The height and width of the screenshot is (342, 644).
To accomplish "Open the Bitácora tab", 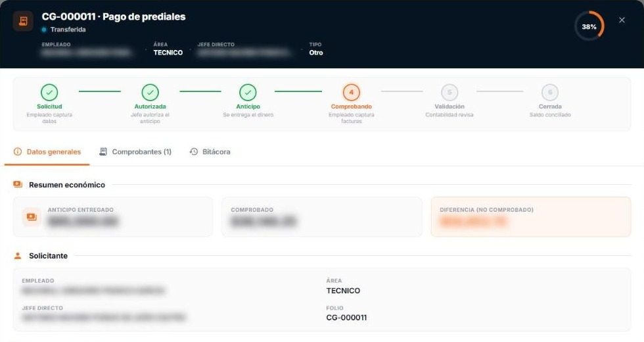I will (210, 152).
